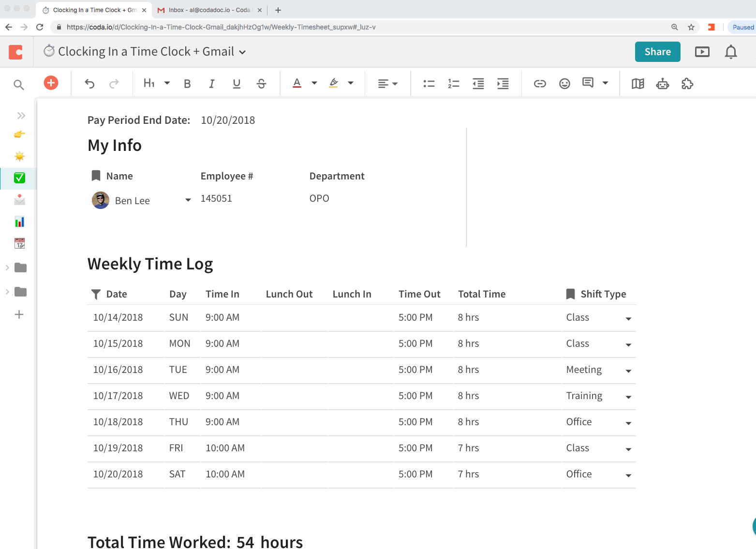Open the highlight color dropdown arrow
The width and height of the screenshot is (756, 549).
coord(351,83)
